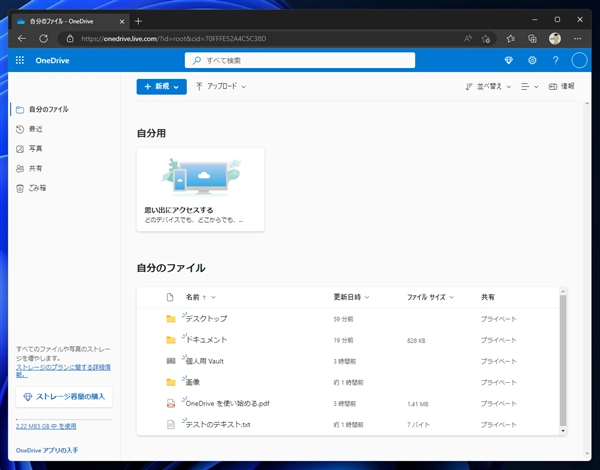
Task: Click the 画像 folder icon
Action: click(171, 382)
